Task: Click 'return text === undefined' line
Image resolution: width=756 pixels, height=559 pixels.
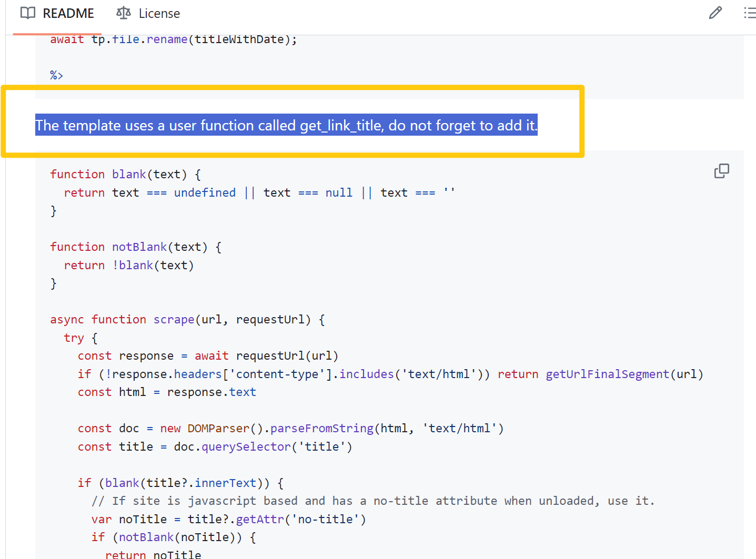Action: pyautogui.click(x=259, y=192)
